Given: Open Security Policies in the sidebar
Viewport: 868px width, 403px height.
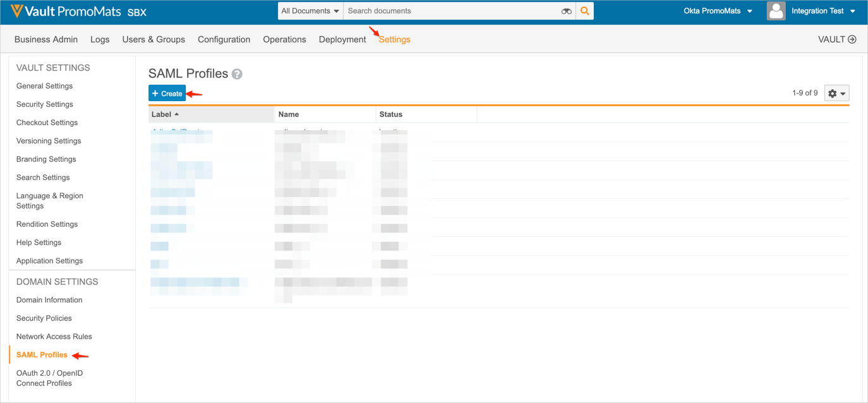Looking at the screenshot, I should [44, 318].
